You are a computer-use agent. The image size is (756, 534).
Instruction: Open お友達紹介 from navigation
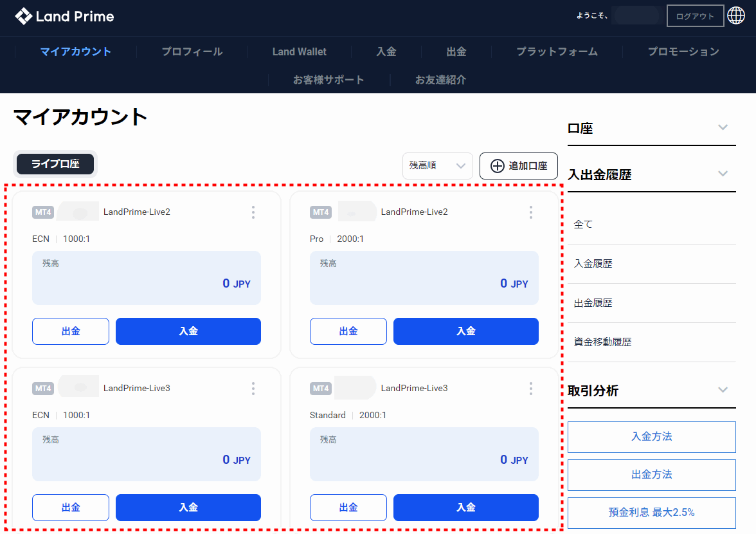(x=441, y=80)
